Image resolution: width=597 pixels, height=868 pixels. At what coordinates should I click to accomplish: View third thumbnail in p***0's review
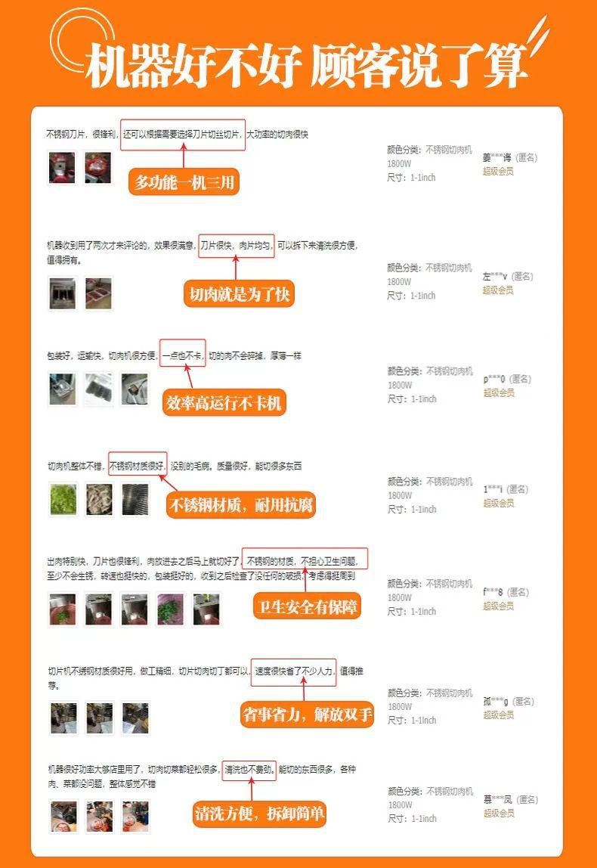135,389
